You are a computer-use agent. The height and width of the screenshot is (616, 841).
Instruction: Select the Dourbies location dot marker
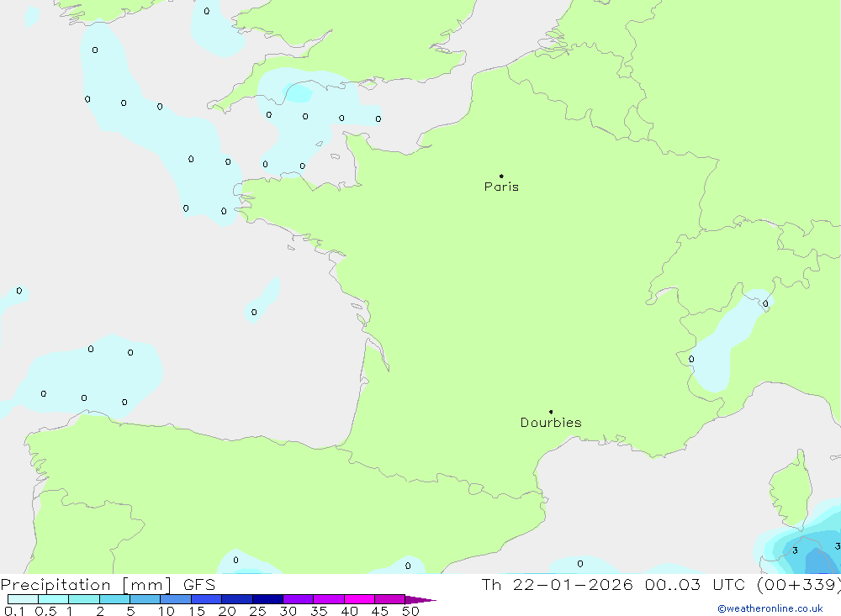tap(551, 412)
